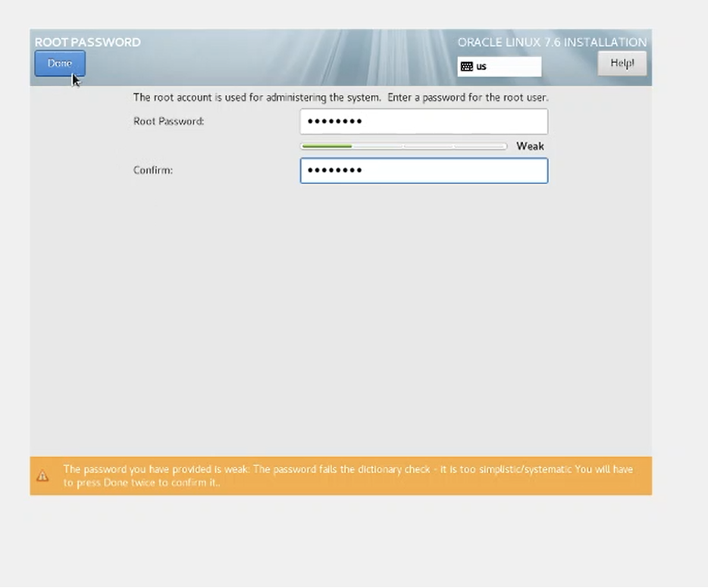The image size is (708, 588).
Task: Click the green filled portion of strength bar
Action: tap(326, 146)
